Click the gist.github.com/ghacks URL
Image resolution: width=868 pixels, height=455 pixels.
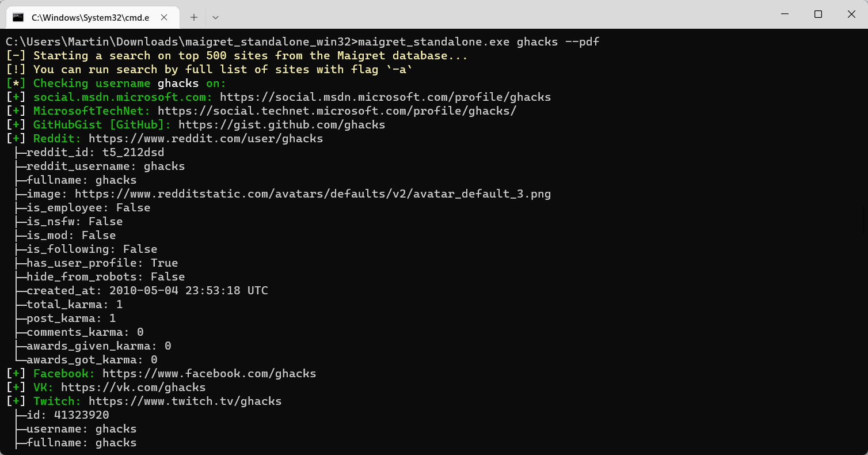click(x=281, y=125)
